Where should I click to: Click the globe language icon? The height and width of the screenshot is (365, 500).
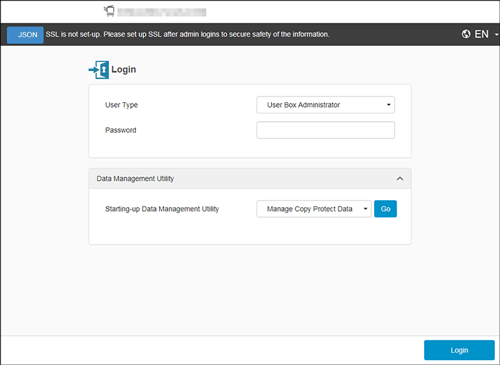pyautogui.click(x=466, y=34)
